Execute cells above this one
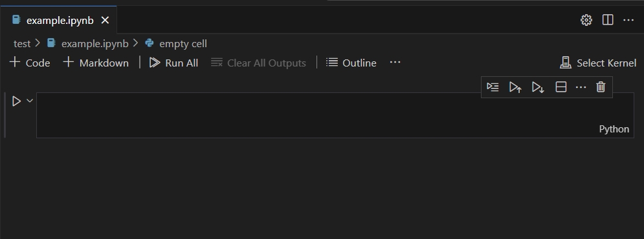This screenshot has width=644, height=239. [x=515, y=87]
